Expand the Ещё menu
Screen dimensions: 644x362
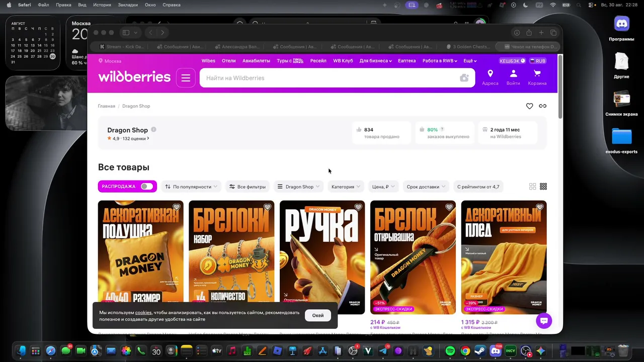(469, 61)
